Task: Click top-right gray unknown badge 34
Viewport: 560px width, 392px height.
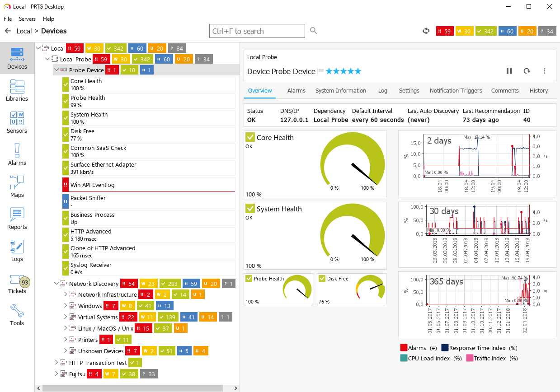Action: (x=547, y=31)
